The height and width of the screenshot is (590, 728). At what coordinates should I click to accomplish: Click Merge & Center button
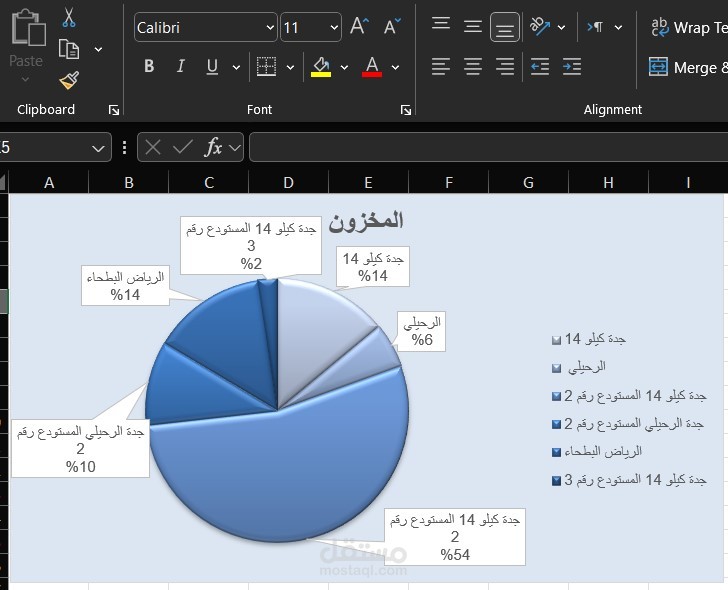(688, 67)
